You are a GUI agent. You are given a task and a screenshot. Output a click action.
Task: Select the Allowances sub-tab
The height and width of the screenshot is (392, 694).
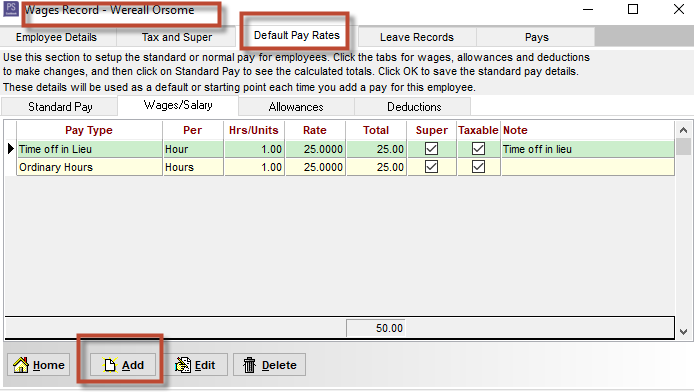click(x=296, y=107)
